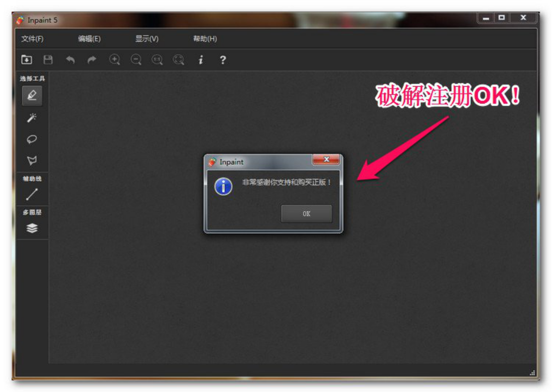Zoom out with the magnifier minus icon

pyautogui.click(x=136, y=60)
